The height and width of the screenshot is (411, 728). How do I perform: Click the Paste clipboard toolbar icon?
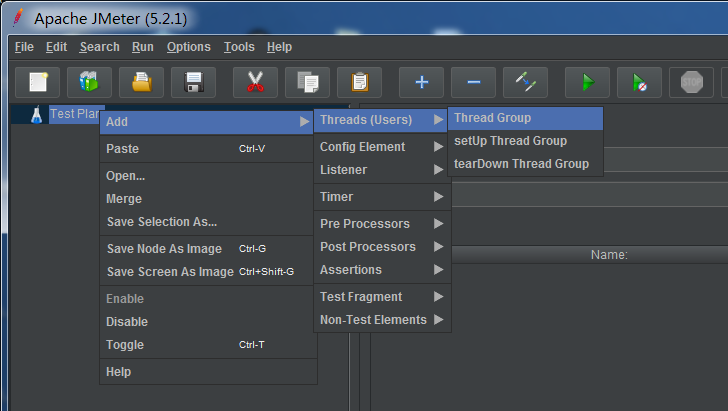[x=359, y=82]
